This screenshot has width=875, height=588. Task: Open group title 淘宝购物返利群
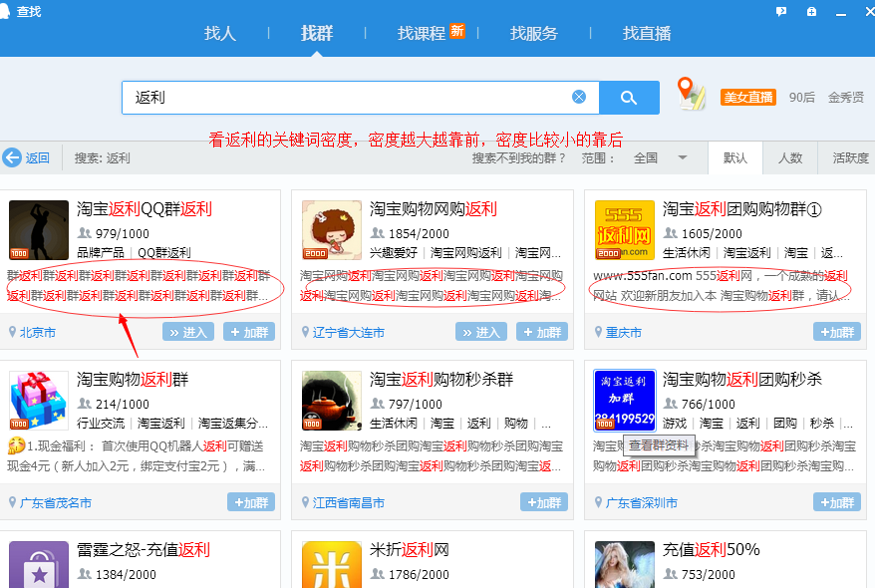pos(133,380)
